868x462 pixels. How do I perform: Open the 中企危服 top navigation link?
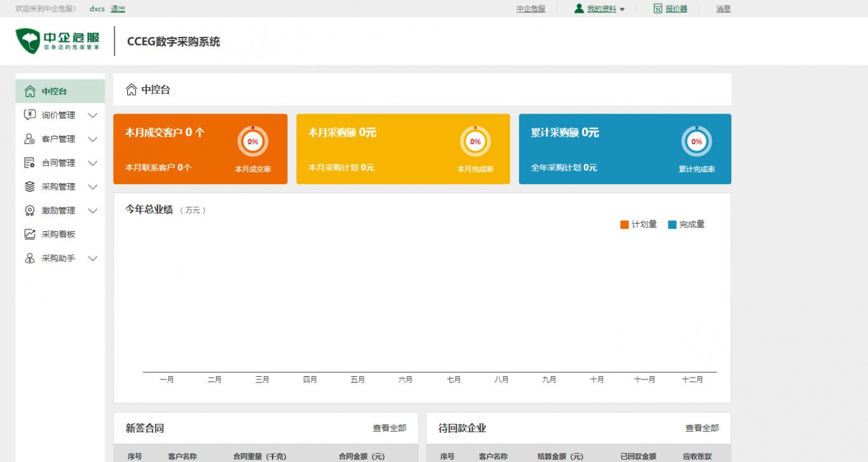(531, 9)
